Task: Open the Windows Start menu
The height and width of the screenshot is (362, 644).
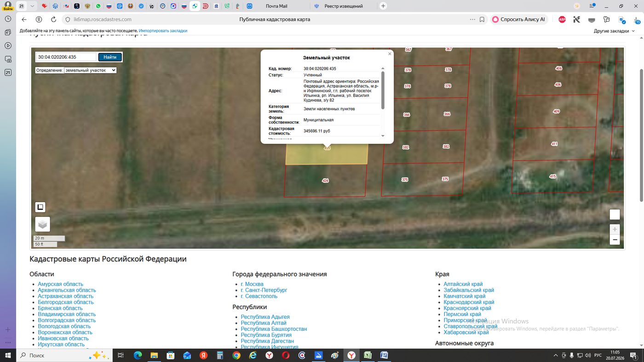Action: coord(8,356)
